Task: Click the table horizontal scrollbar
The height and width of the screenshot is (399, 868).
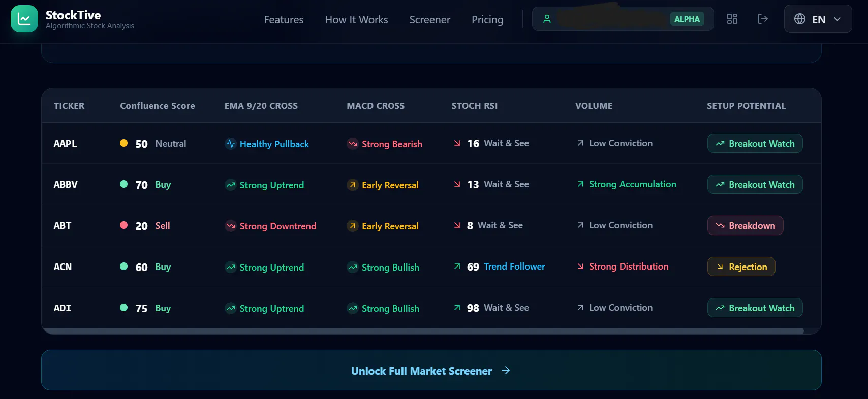Action: (423, 331)
